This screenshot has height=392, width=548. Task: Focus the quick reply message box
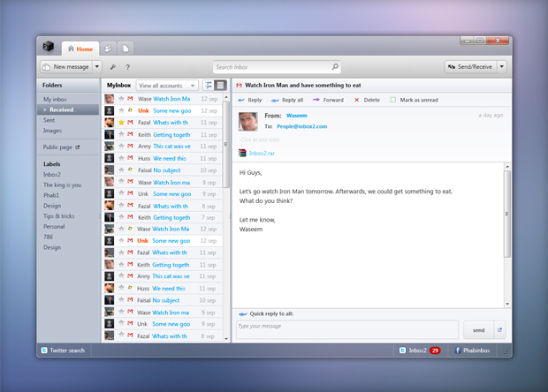(x=347, y=330)
